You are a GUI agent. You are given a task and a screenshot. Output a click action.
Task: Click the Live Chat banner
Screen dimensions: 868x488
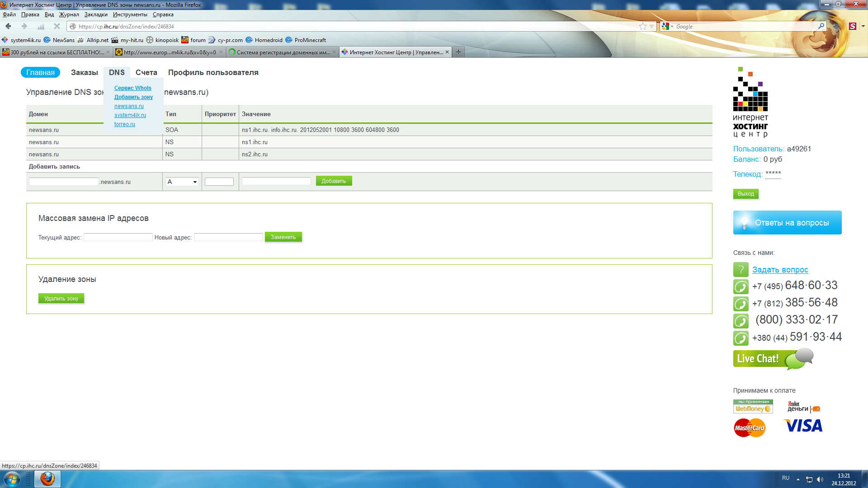773,359
